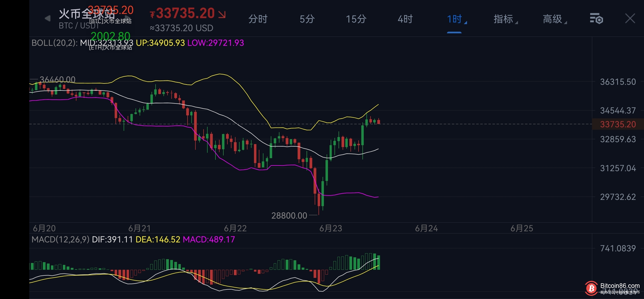Tap the 28800.00 low price marker

click(x=289, y=216)
